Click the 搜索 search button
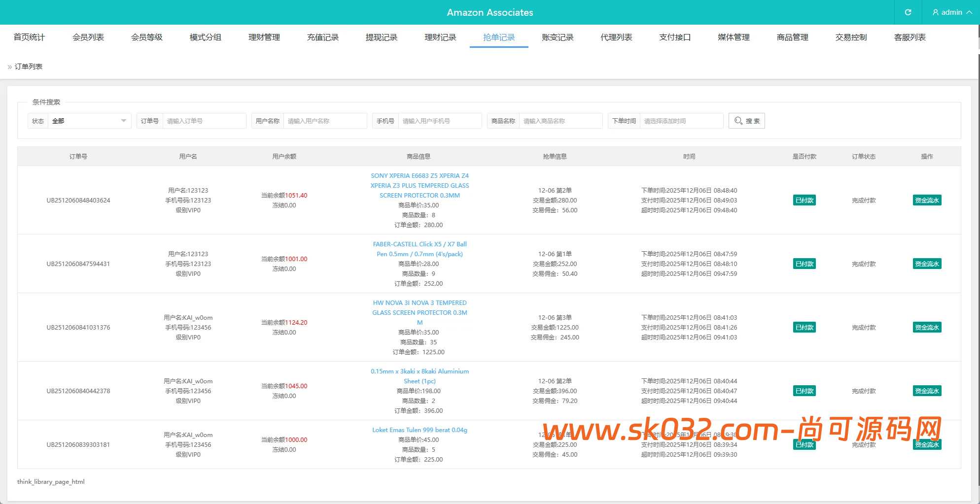This screenshot has width=980, height=504. coord(746,121)
